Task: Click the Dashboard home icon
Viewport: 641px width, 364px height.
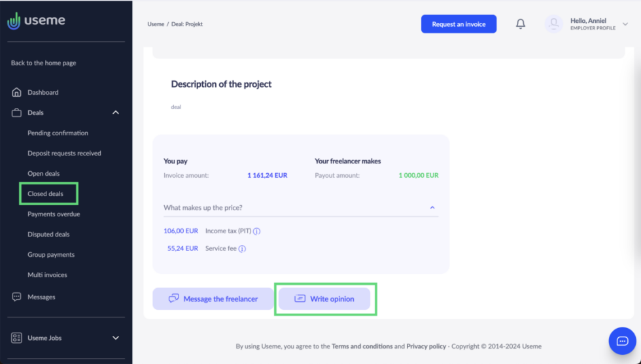Action: pyautogui.click(x=17, y=93)
